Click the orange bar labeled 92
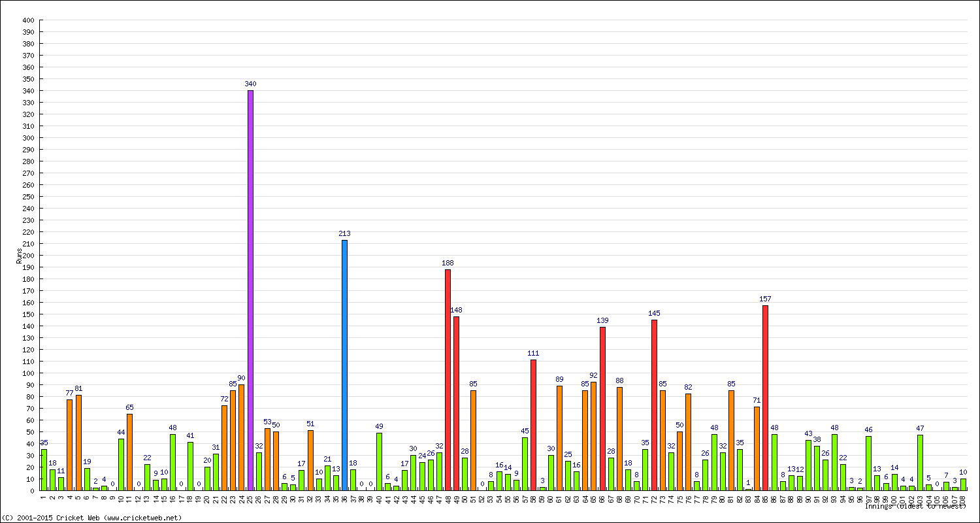 tap(594, 436)
